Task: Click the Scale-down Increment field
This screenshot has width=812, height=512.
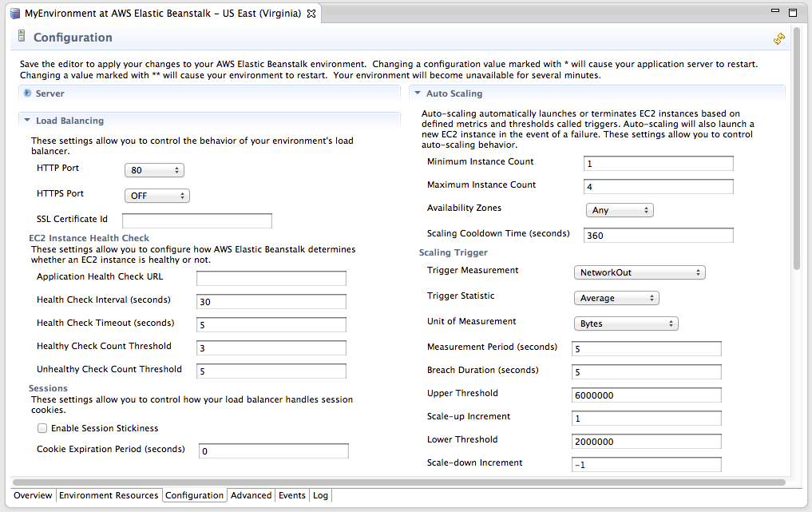Action: (646, 464)
